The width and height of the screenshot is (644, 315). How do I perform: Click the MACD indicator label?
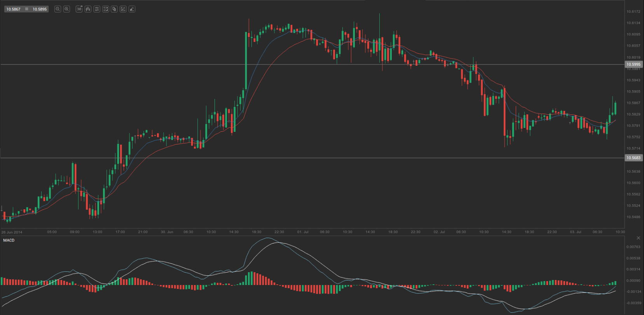[9, 240]
